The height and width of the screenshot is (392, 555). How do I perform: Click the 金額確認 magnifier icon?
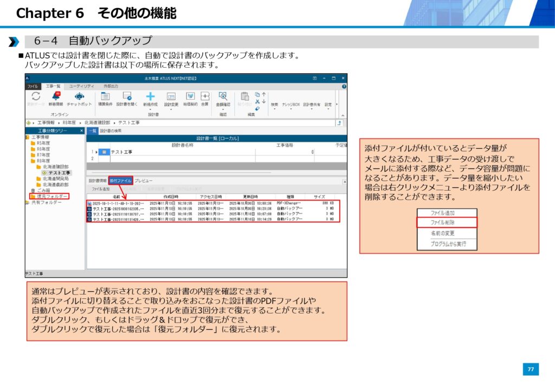pos(223,96)
